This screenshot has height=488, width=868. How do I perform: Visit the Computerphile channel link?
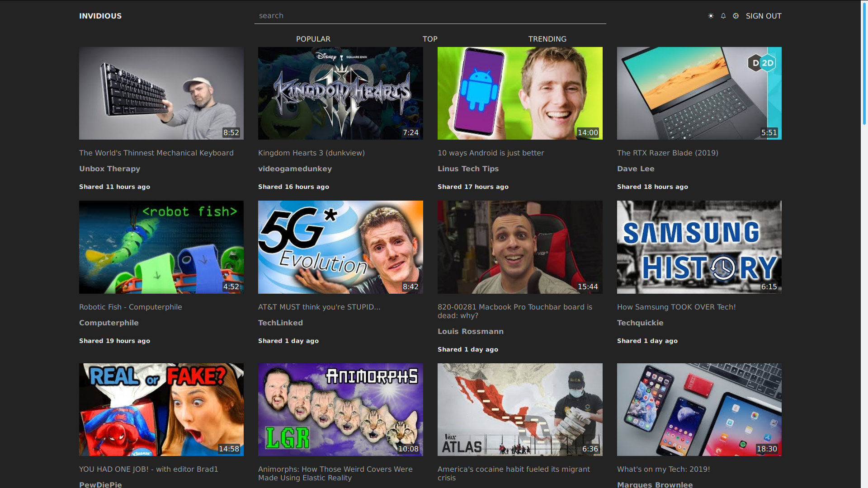tap(108, 323)
